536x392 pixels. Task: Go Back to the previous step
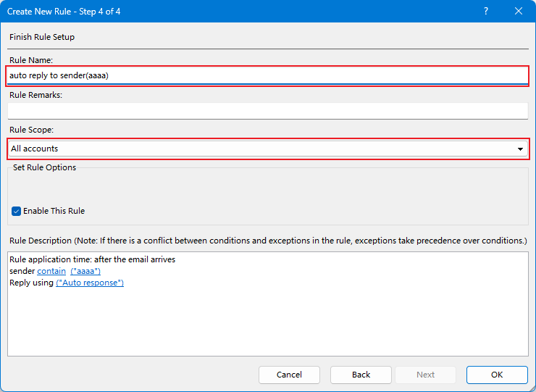[x=361, y=375]
